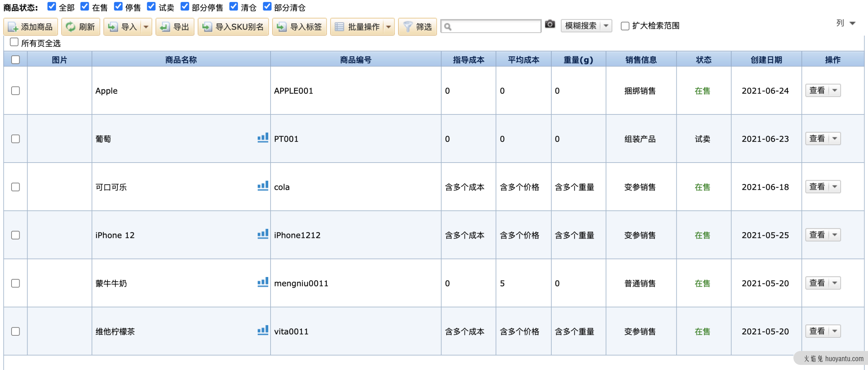Screen dimensions: 868x370
Task: Expand the 查看 arrow for vita0011 row
Action: pos(835,332)
